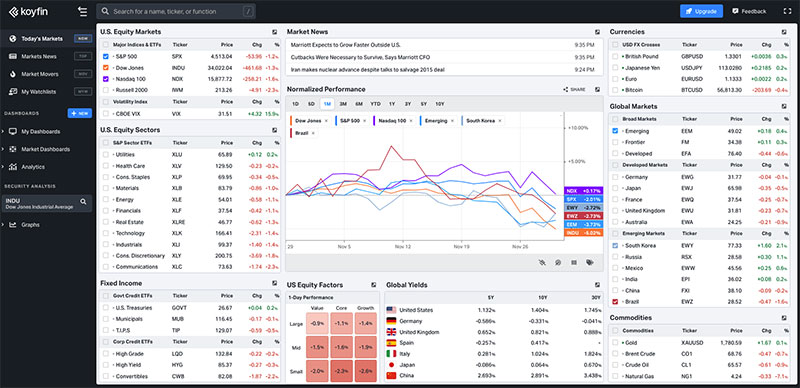
Task: Click the NDX +0.17% chart label
Action: [x=584, y=190]
